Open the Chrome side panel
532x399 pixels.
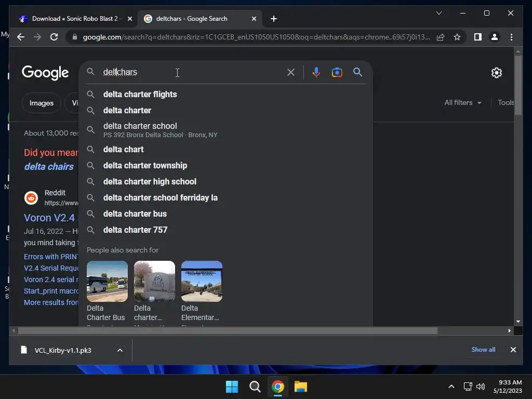point(478,37)
